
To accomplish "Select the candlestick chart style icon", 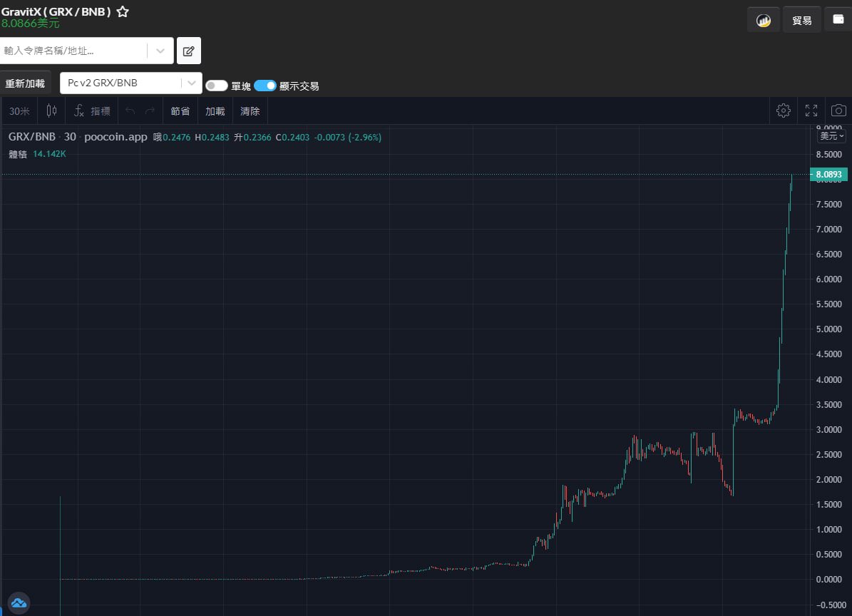I will (51, 111).
